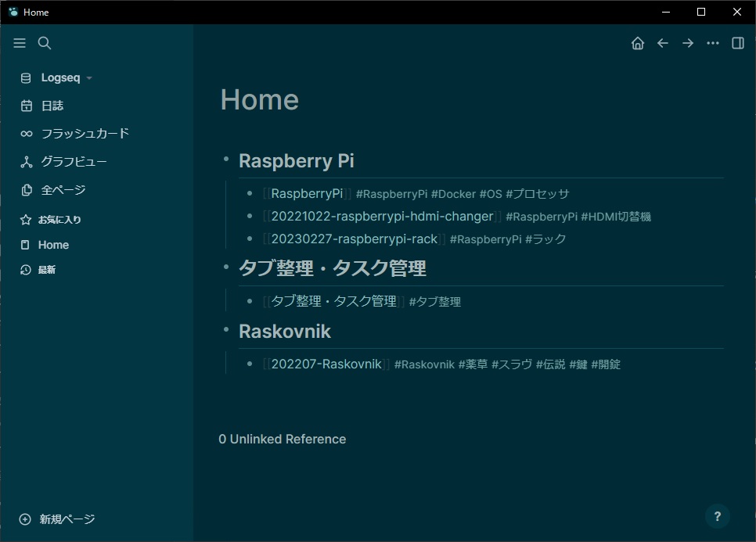The image size is (756, 542).
Task: Click the page icon beside Home favorite
Action: click(25, 246)
